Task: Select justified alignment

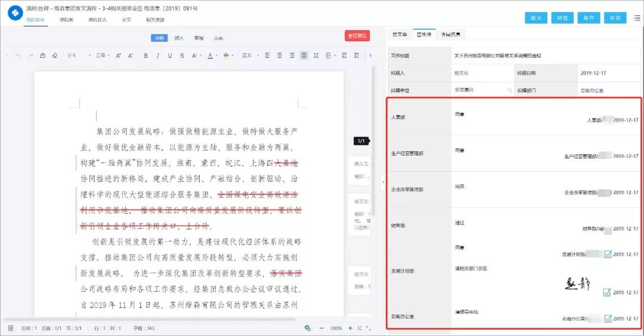Action: (x=304, y=55)
